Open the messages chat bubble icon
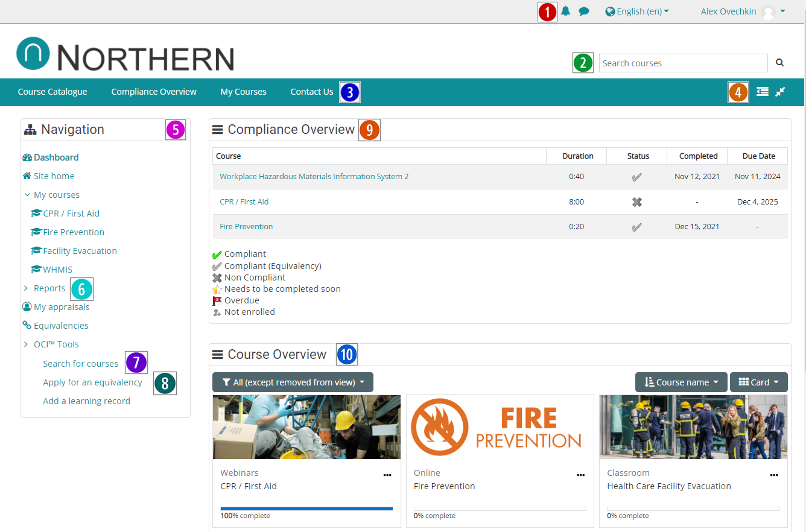Screen dimensions: 806x532 583,11
